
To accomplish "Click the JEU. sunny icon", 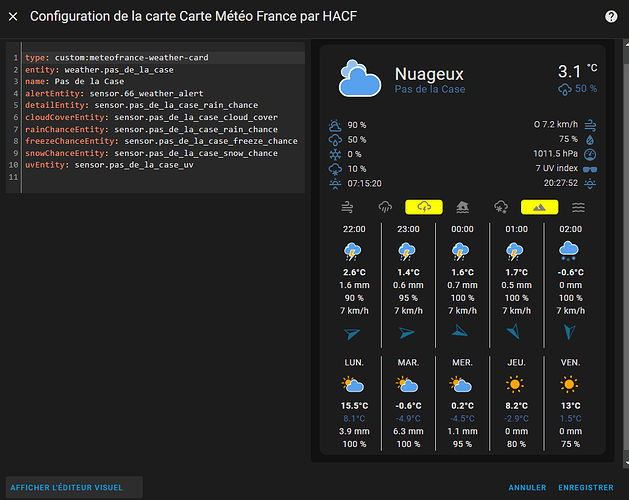I will pyautogui.click(x=515, y=384).
